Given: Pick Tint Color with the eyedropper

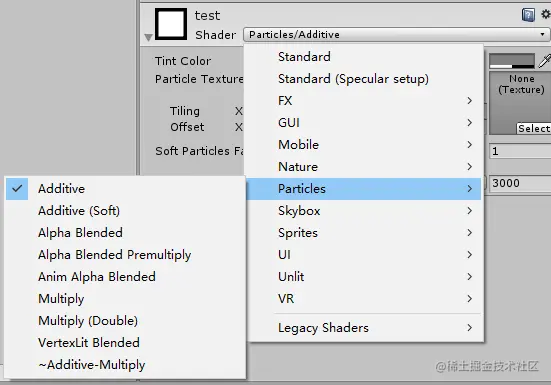Looking at the screenshot, I should pyautogui.click(x=544, y=61).
